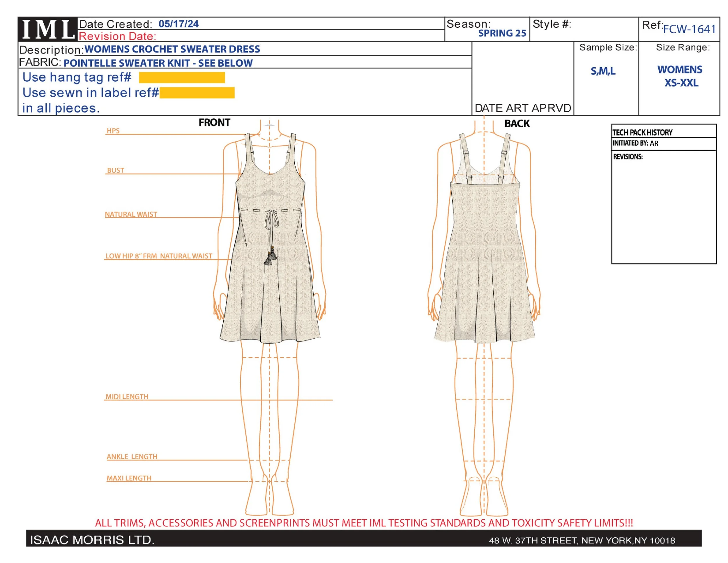Viewport: 728px width, 563px height.
Task: Click the ANKLE LENGTH label
Action: 132,457
